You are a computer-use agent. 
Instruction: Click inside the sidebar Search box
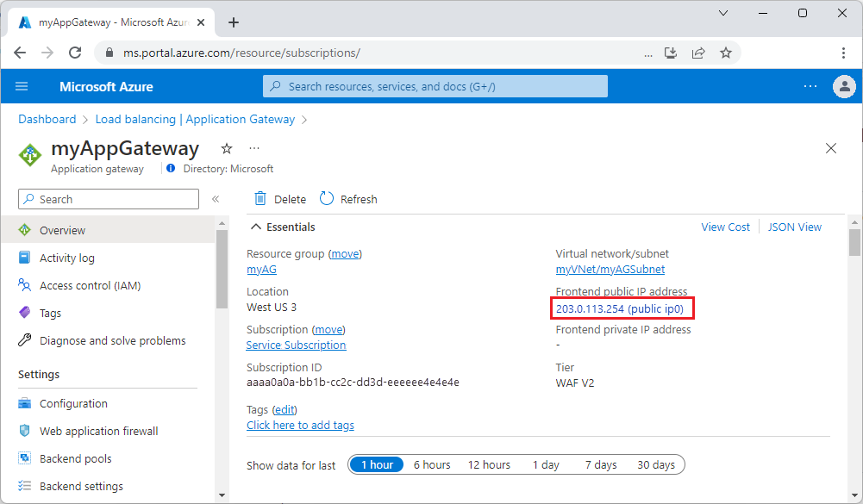point(108,199)
